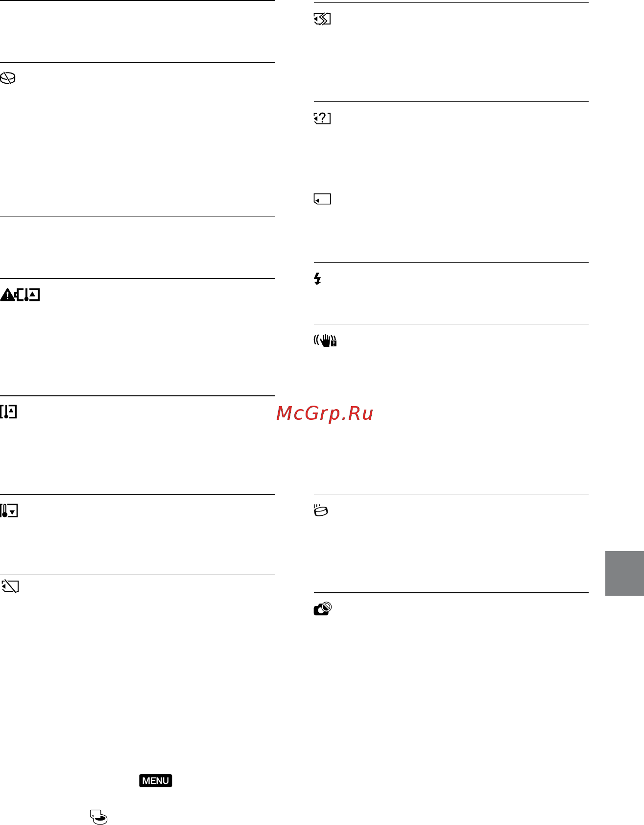Select the slashed memory card icon

[x=10, y=586]
